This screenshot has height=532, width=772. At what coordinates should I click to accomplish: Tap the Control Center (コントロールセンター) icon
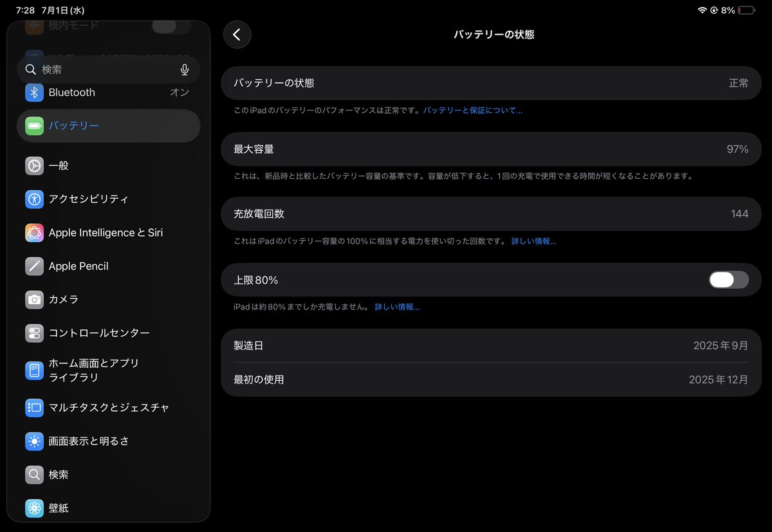(35, 333)
